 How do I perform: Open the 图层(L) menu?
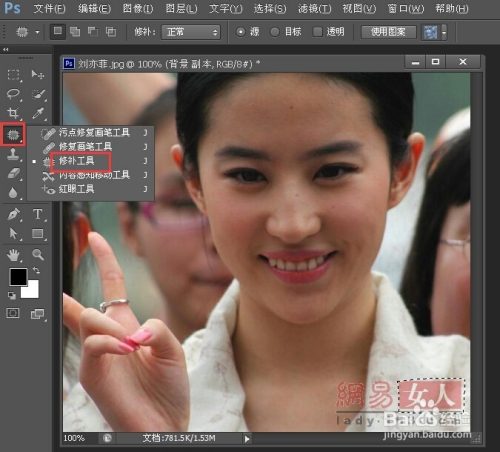click(181, 8)
